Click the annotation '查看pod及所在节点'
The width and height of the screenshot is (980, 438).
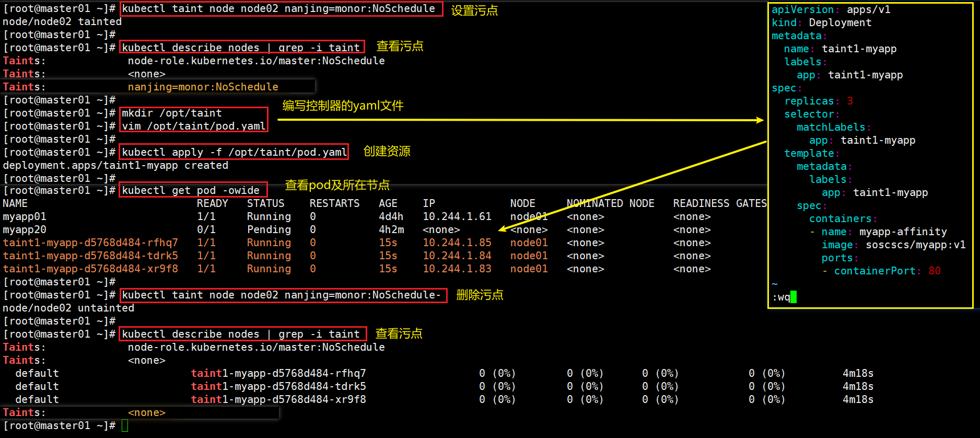click(337, 185)
